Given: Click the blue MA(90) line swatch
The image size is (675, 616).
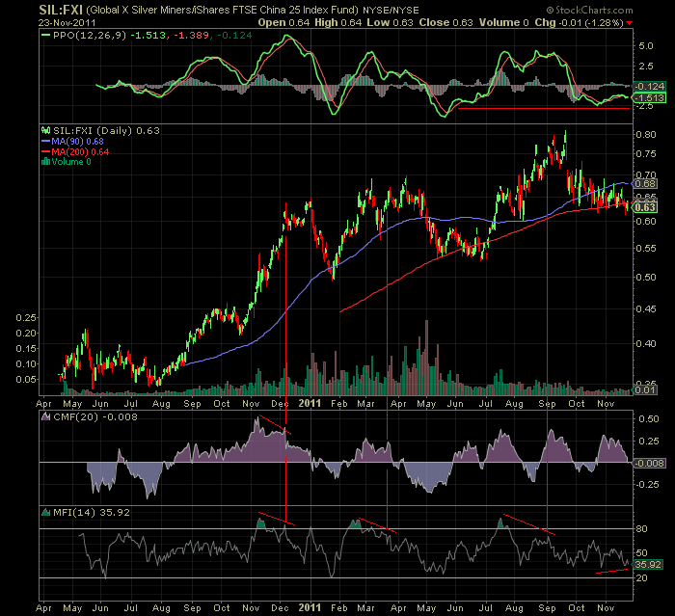Looking at the screenshot, I should pos(45,141).
